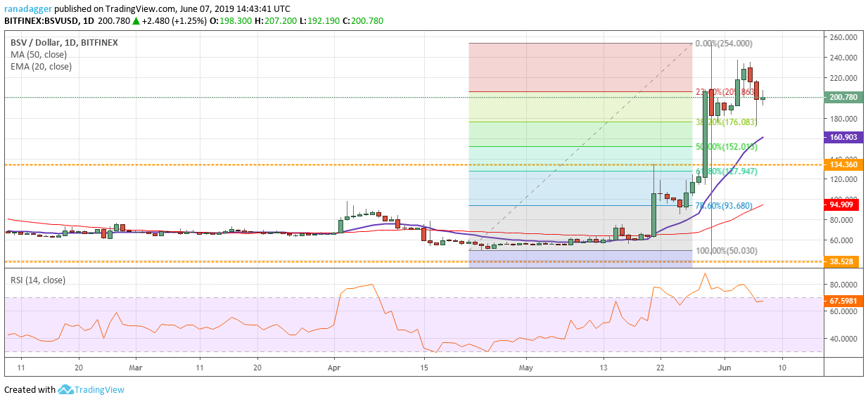This screenshot has height=402, width=868.
Task: Click the orange level tag 134.360
Action: point(843,164)
